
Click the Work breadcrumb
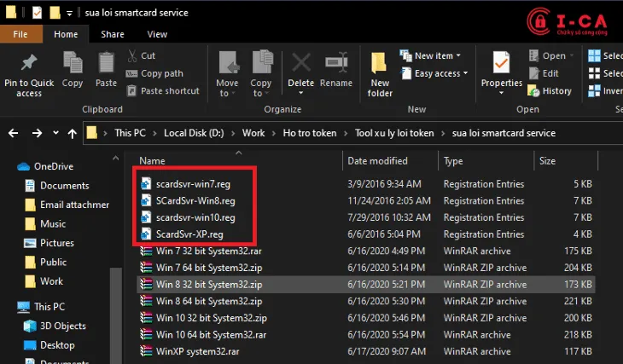253,133
